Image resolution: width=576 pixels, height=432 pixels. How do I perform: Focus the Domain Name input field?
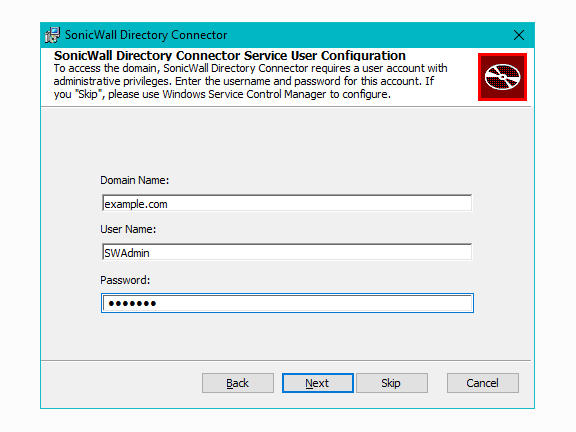click(287, 203)
